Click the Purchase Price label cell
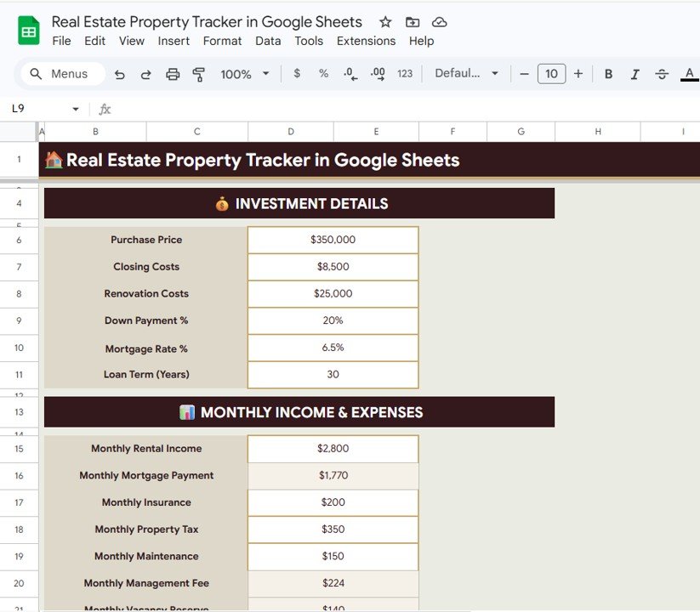This screenshot has height=612, width=700. [x=146, y=240]
